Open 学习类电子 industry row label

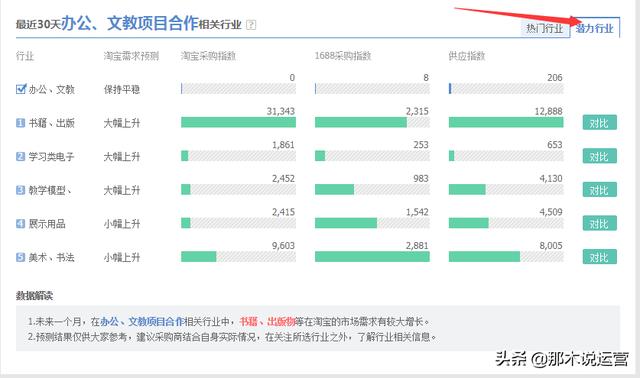(x=51, y=156)
